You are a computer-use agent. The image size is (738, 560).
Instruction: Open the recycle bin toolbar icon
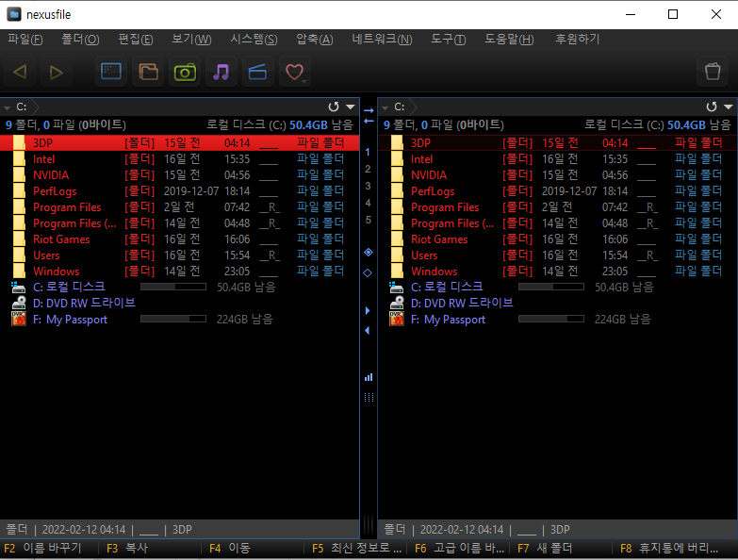[713, 72]
